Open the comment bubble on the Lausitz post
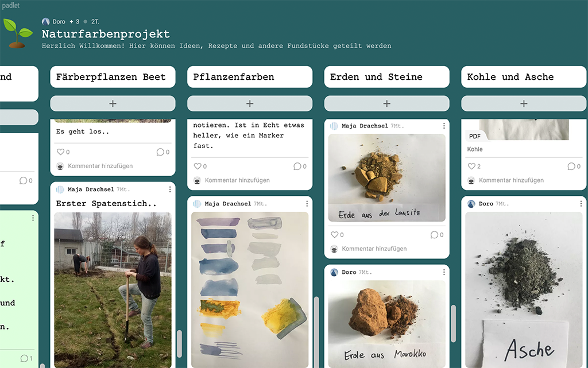This screenshot has width=588, height=368. pos(434,235)
